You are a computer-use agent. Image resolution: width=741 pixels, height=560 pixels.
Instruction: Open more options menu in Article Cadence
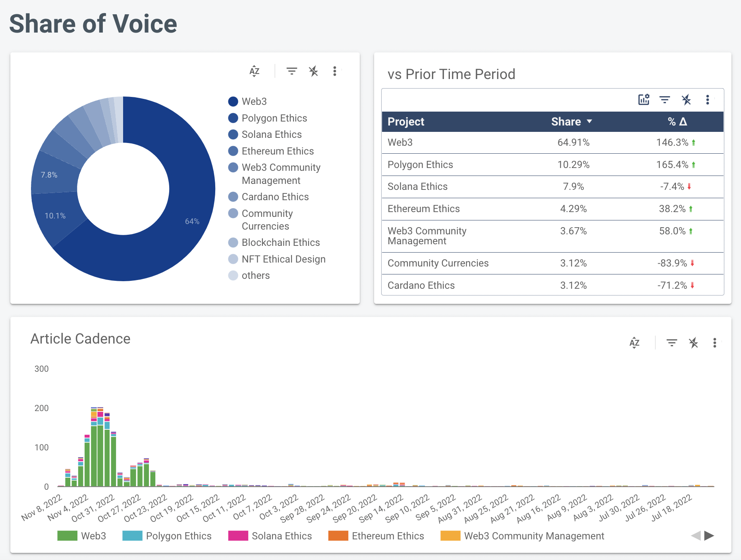(x=714, y=343)
